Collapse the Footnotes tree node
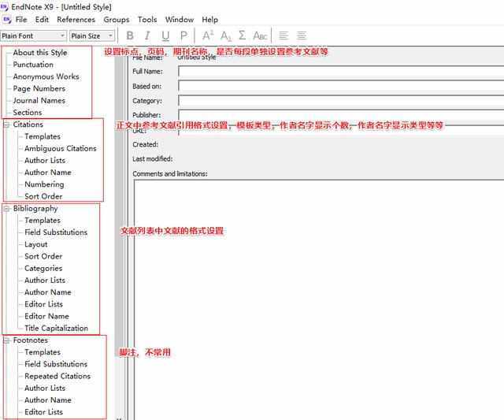This screenshot has width=504, height=420. pos(6,340)
